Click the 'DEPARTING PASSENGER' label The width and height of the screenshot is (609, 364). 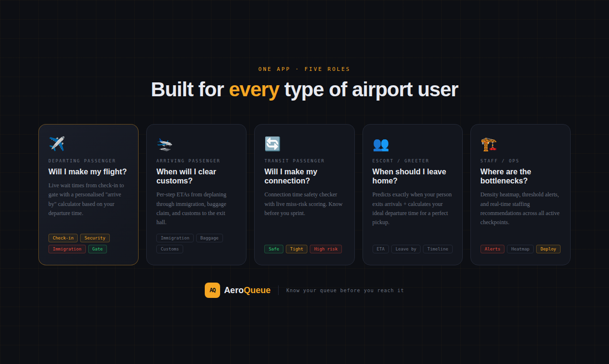pos(82,161)
